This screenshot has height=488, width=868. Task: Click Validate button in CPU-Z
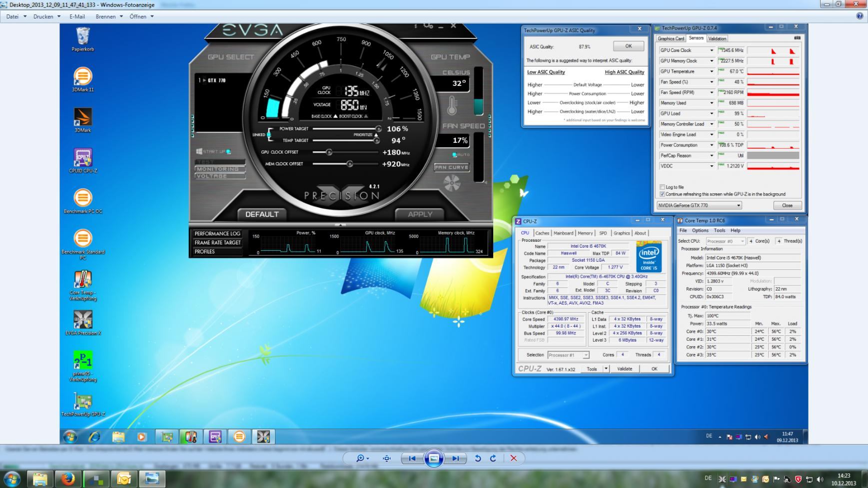point(625,369)
